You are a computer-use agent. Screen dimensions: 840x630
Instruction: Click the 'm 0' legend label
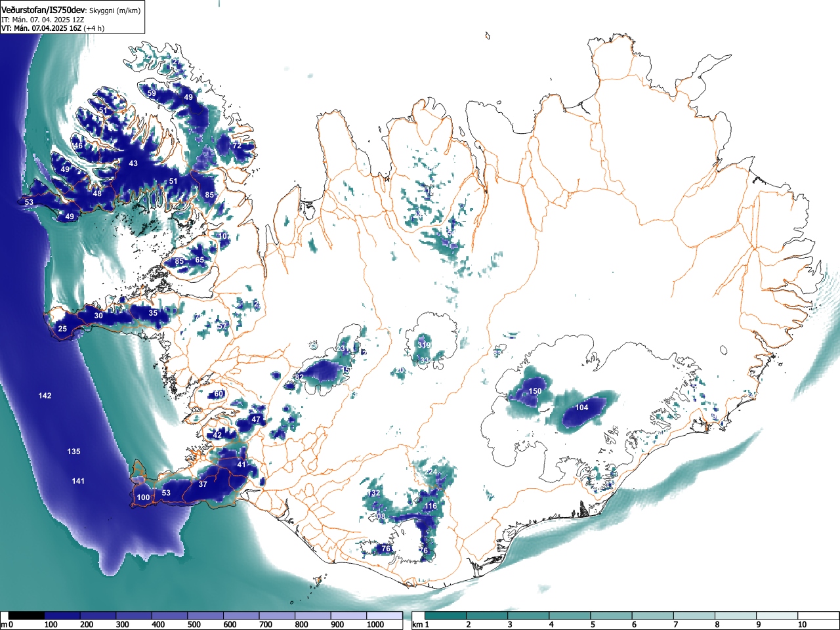coord(7,625)
